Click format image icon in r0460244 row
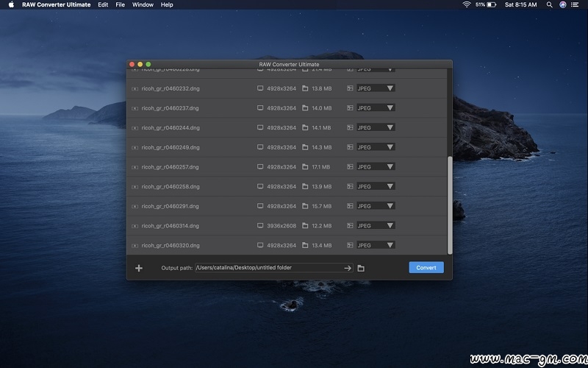The height and width of the screenshot is (368, 588). coord(350,127)
